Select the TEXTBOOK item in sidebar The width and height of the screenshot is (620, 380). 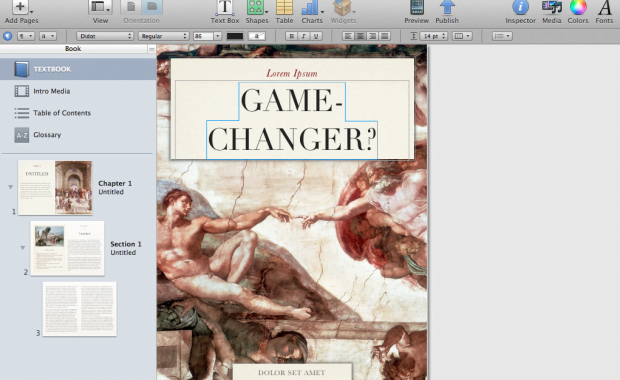[78, 69]
